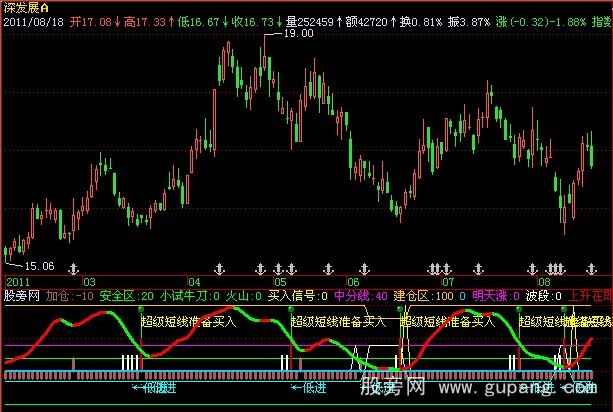Click the info marker just before the 03 label

73,269
